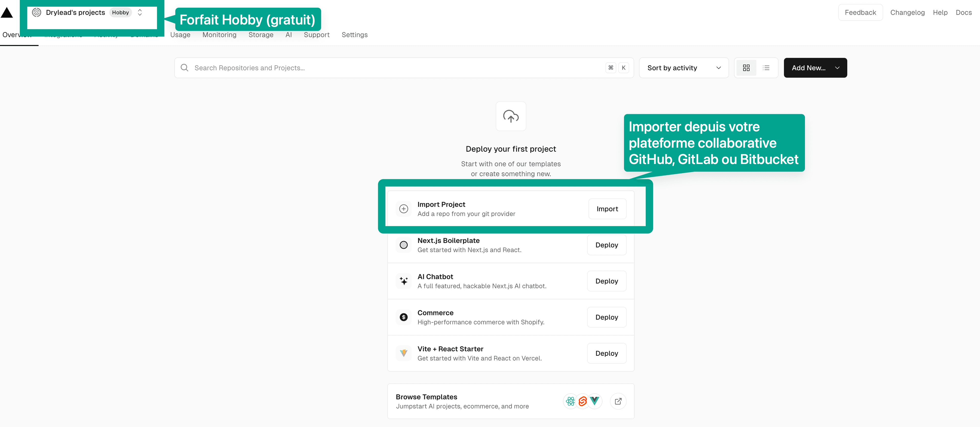The width and height of the screenshot is (980, 427).
Task: Deploy the AI Chatbot template
Action: (607, 281)
